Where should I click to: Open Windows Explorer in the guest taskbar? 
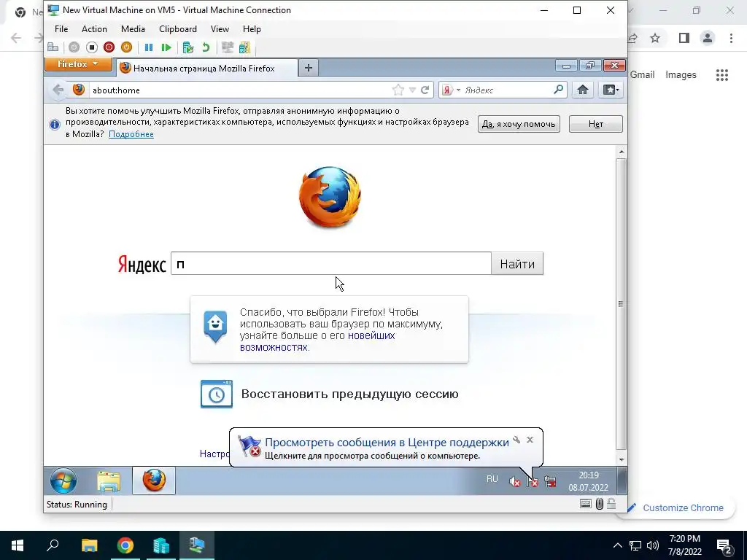(109, 481)
